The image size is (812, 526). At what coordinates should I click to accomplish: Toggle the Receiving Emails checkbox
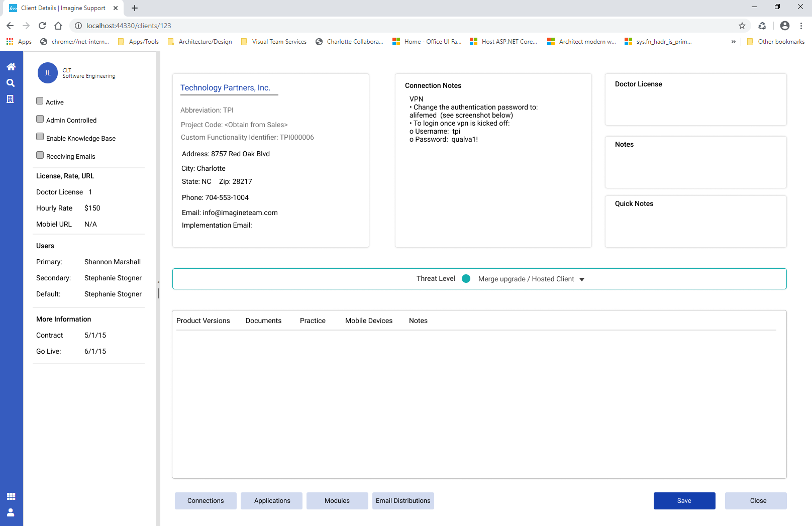(40, 155)
